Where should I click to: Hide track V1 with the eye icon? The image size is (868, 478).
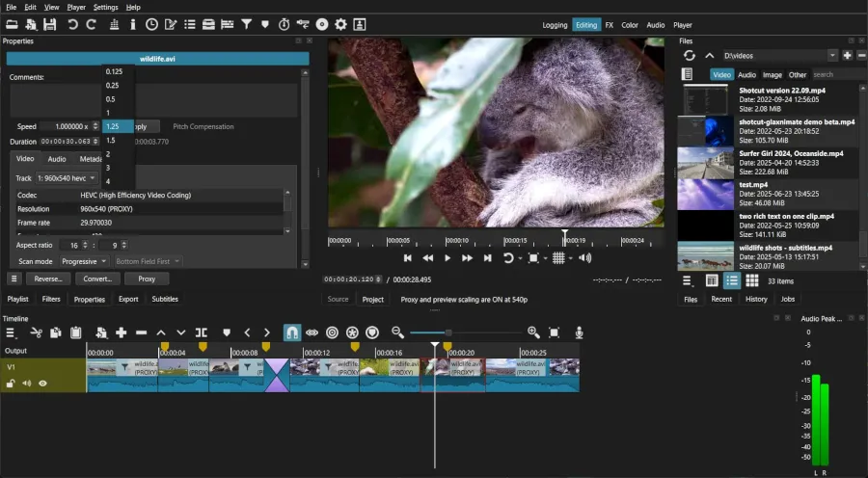42,384
